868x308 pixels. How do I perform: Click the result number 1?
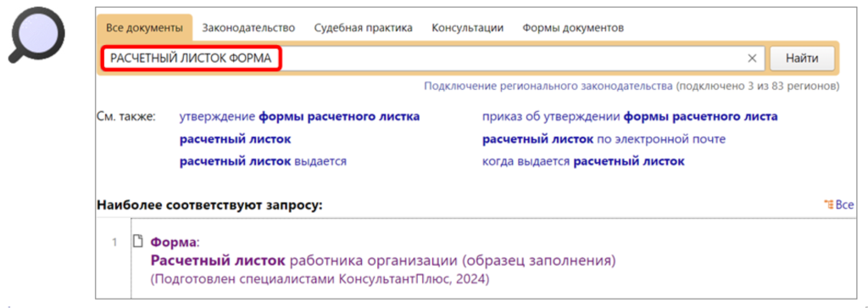tap(115, 242)
